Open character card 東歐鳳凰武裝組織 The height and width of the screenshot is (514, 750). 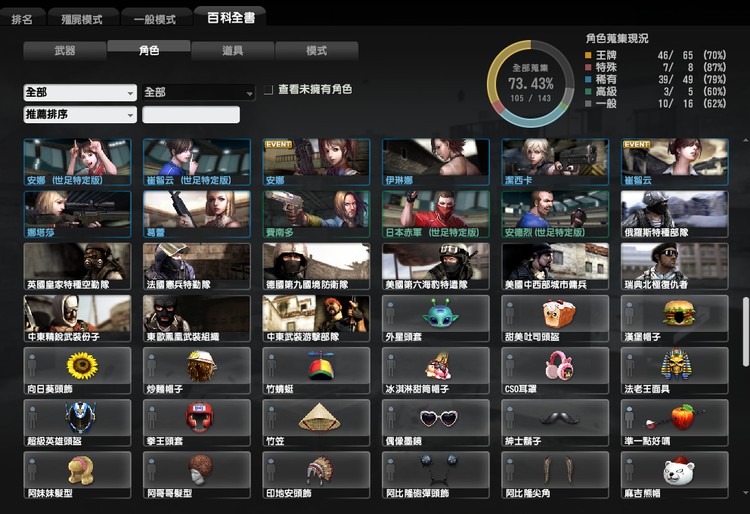click(197, 318)
